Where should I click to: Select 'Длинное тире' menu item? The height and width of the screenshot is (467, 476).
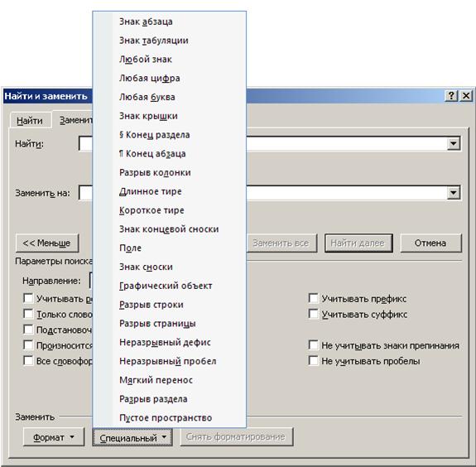coord(170,191)
